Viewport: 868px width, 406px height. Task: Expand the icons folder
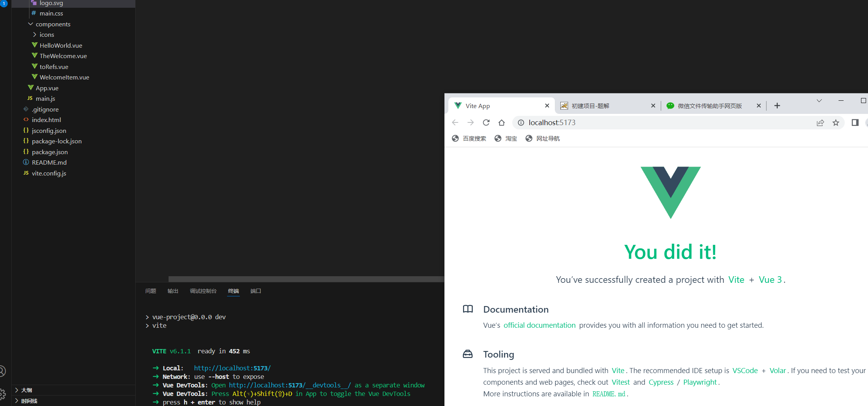click(74, 34)
